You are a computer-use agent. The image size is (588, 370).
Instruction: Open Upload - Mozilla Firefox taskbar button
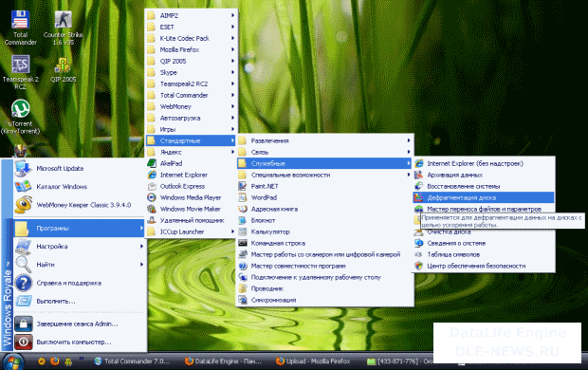314,361
